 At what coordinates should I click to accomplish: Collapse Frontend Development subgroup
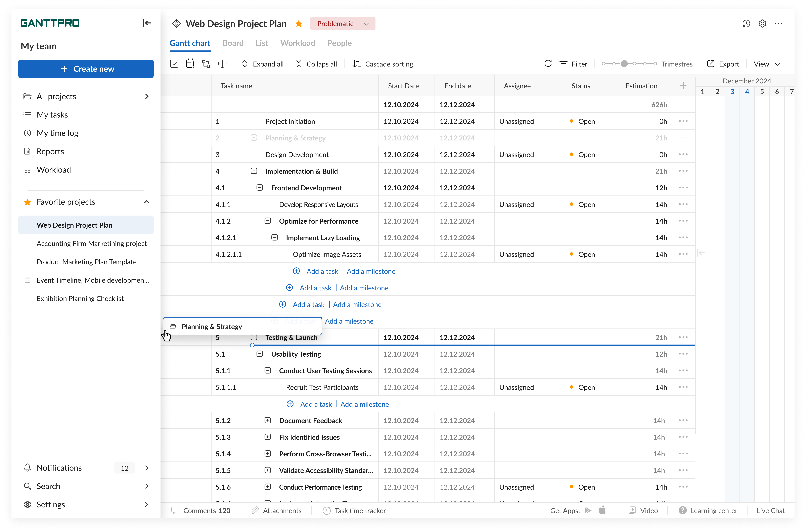tap(260, 188)
